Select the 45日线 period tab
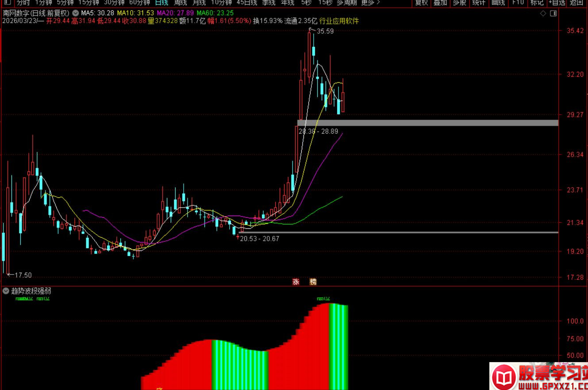This screenshot has height=390, width=588. [x=247, y=3]
